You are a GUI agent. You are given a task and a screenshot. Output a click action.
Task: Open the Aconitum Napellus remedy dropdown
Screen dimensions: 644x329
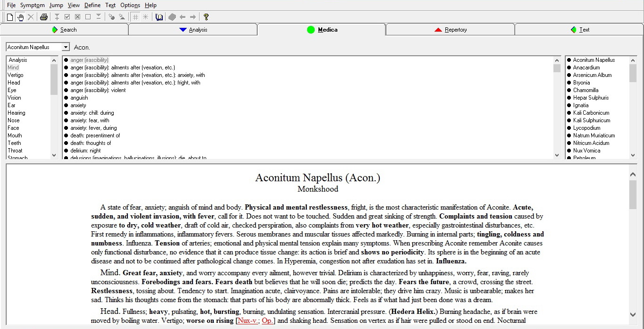pos(66,47)
